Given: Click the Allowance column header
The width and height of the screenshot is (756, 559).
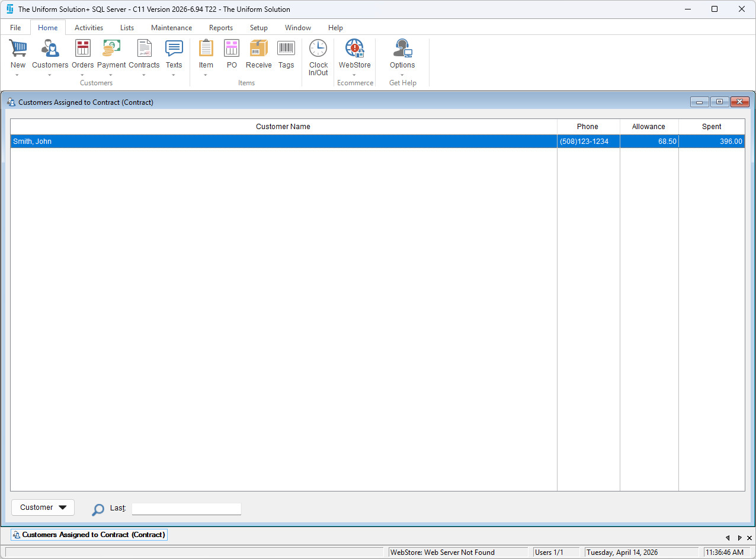Looking at the screenshot, I should [648, 127].
